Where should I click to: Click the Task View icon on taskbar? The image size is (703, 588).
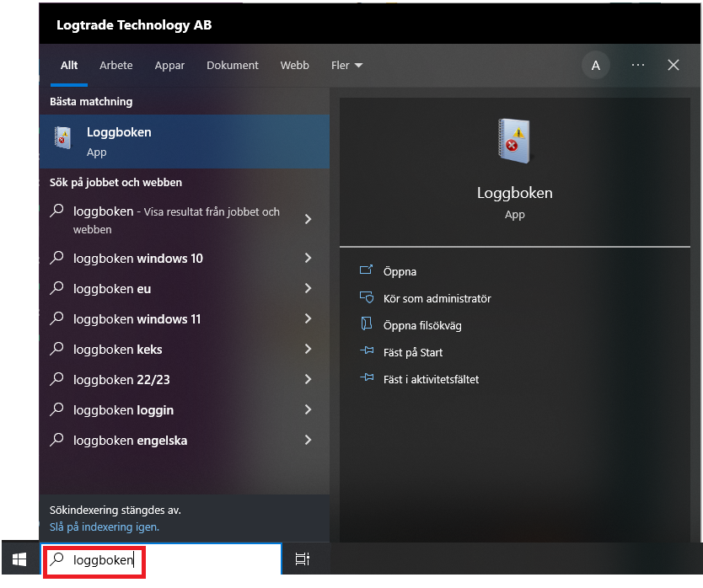point(302,559)
